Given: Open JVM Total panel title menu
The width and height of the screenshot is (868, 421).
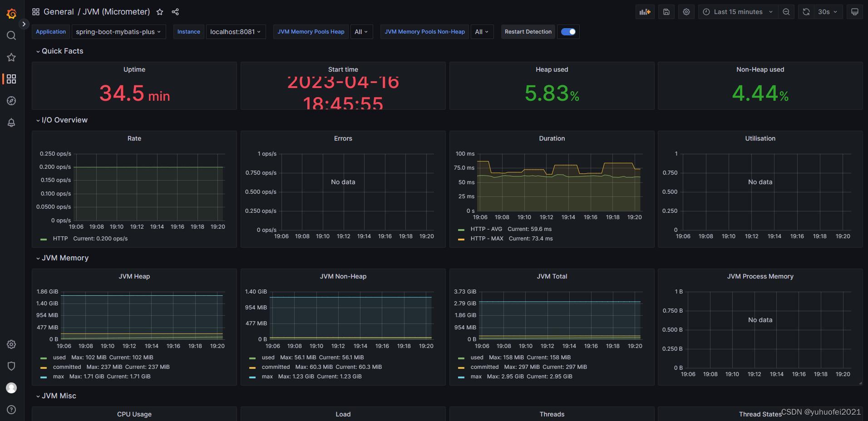Looking at the screenshot, I should click(552, 276).
